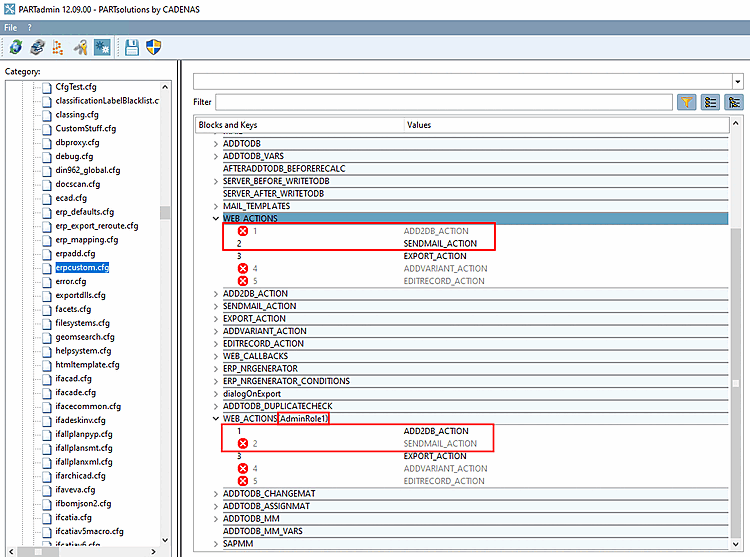Open the File menu
750x557 pixels.
point(11,27)
